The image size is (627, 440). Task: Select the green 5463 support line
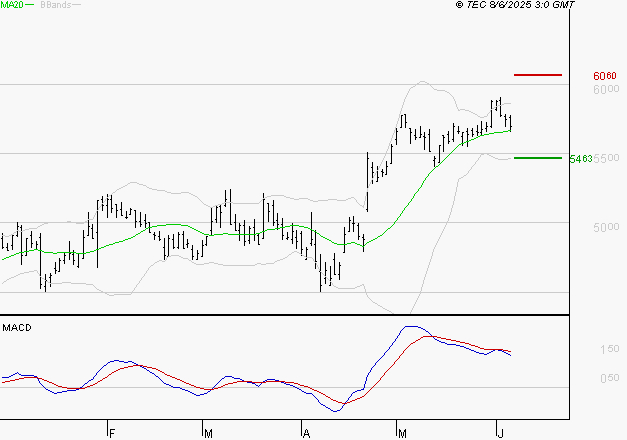[538, 158]
